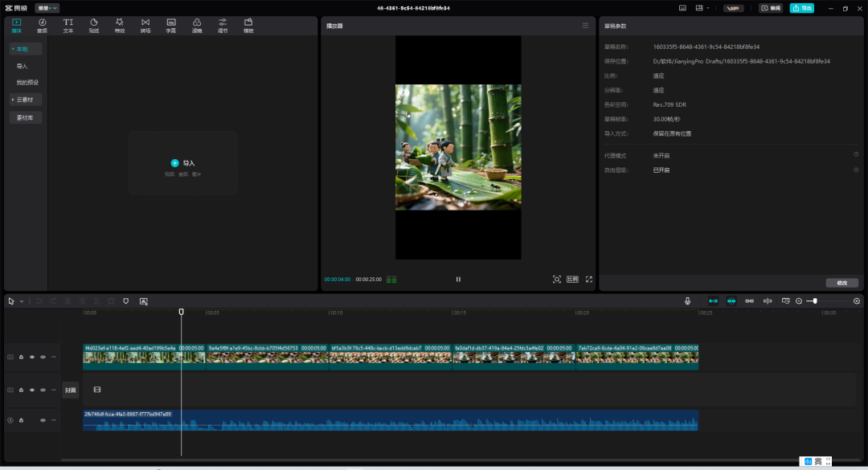
Task: Adjust the timeline zoom slider
Action: point(815,301)
